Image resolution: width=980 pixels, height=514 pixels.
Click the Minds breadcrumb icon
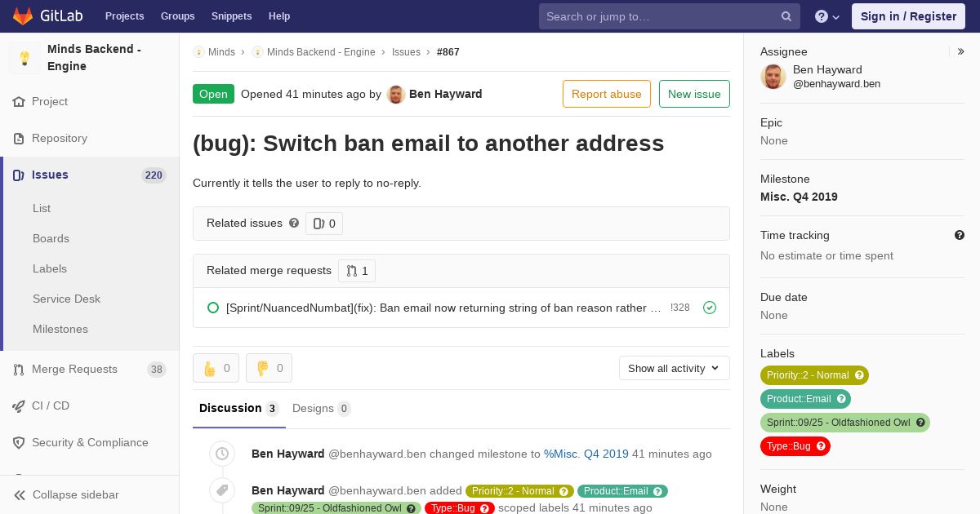(199, 52)
